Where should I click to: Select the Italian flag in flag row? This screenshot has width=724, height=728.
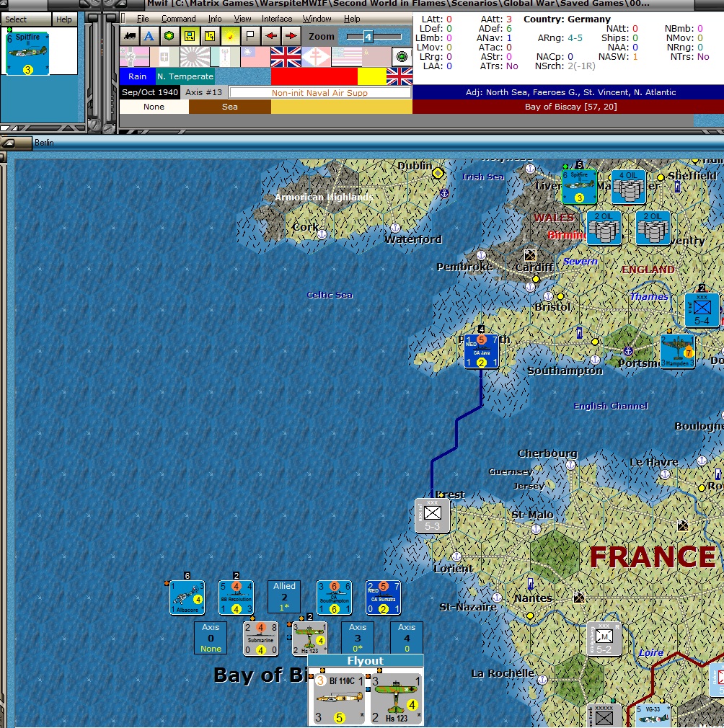pyautogui.click(x=165, y=57)
